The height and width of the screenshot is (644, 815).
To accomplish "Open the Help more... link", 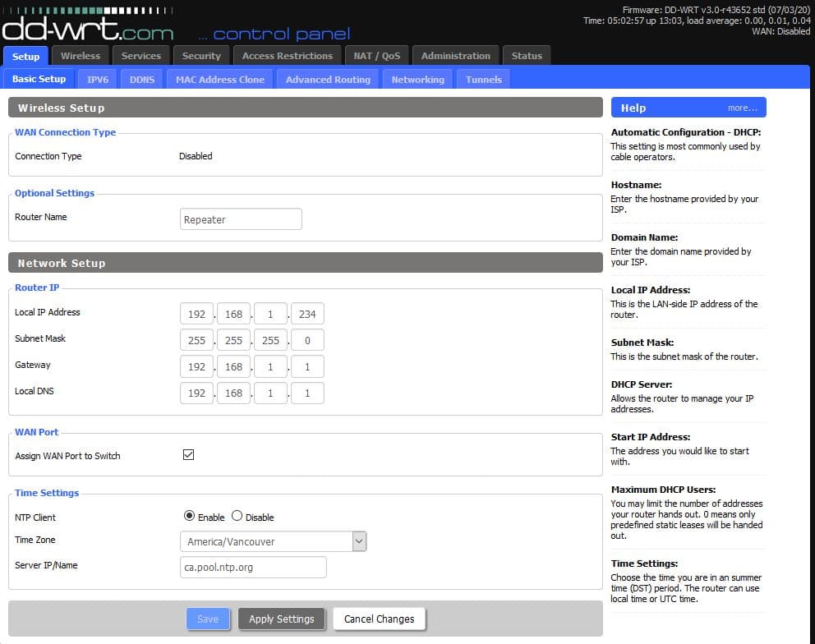I will tap(742, 108).
